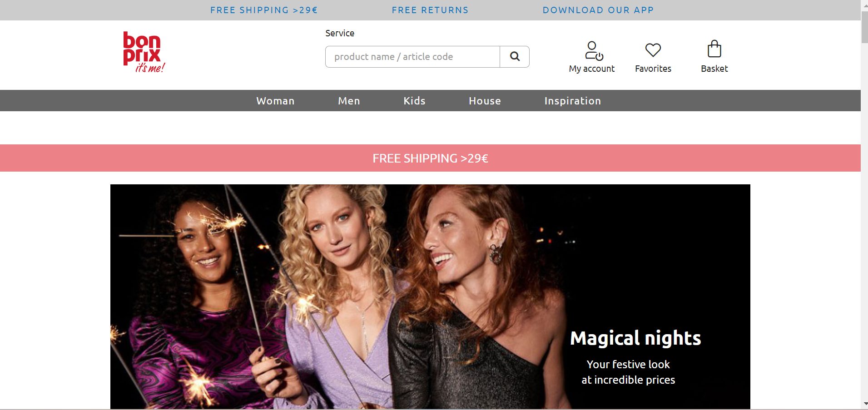View the Basket shopping bag icon
Image resolution: width=868 pixels, height=410 pixels.
point(714,49)
